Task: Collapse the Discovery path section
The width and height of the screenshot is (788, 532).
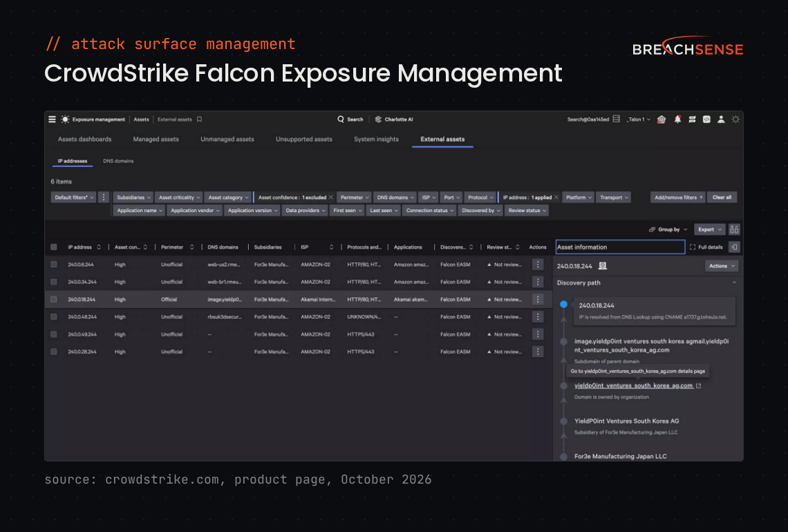Action: 734,283
